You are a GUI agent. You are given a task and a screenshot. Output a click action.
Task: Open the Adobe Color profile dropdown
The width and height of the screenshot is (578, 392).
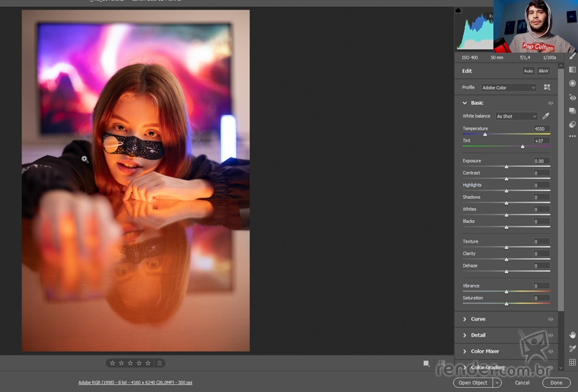[508, 88]
